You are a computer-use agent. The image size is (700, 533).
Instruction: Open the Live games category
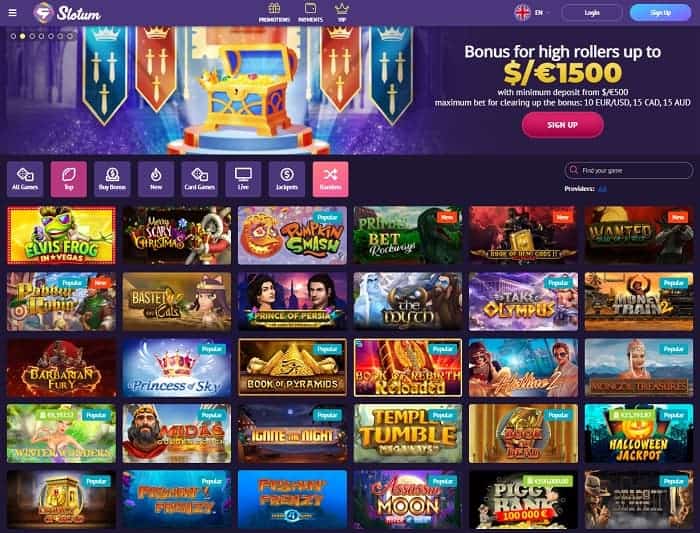tap(243, 179)
